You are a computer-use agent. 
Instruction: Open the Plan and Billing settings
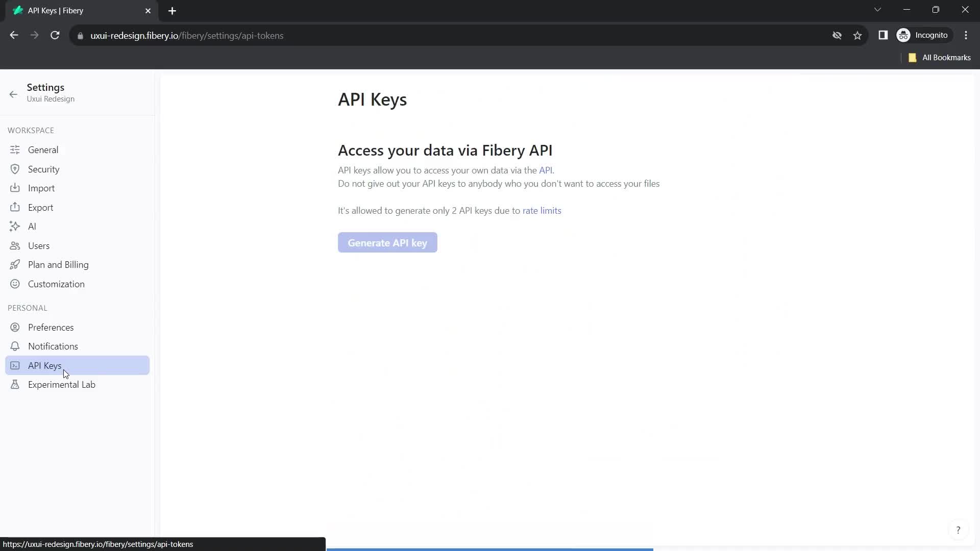click(x=58, y=264)
